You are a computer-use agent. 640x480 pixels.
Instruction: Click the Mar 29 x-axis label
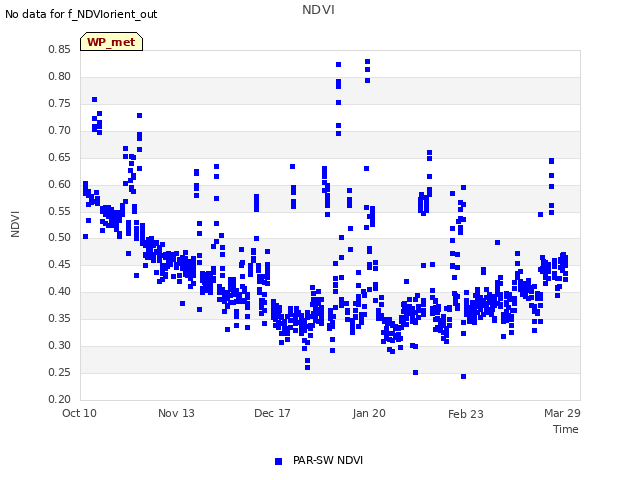[562, 413]
